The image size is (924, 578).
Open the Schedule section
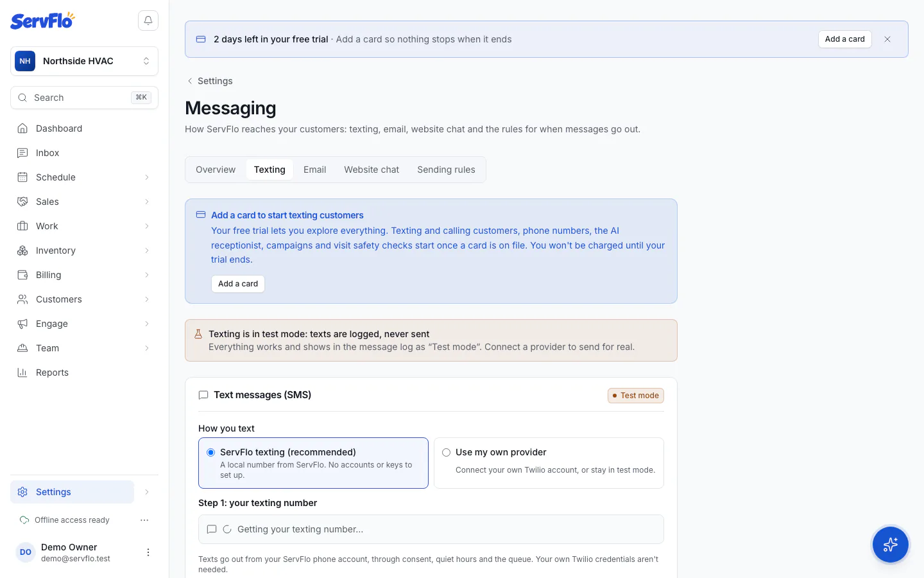click(x=72, y=177)
